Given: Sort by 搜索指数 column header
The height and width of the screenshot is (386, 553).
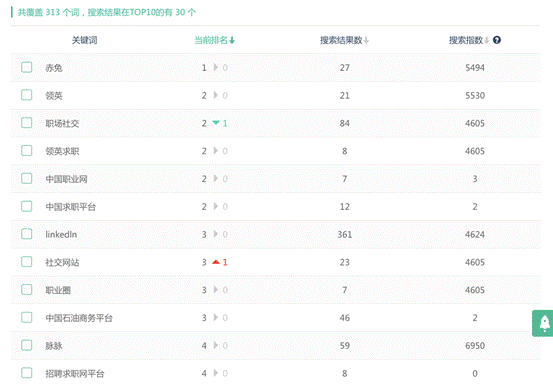Looking at the screenshot, I should [x=466, y=40].
